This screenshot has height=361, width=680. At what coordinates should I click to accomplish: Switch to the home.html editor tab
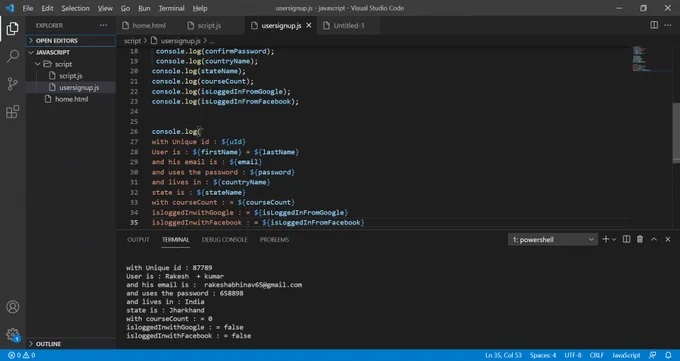click(149, 26)
